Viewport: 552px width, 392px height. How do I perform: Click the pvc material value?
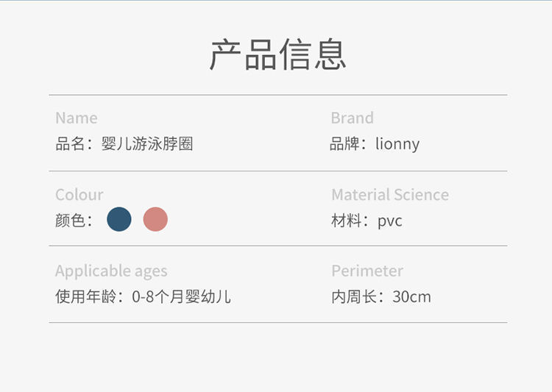[x=390, y=221]
